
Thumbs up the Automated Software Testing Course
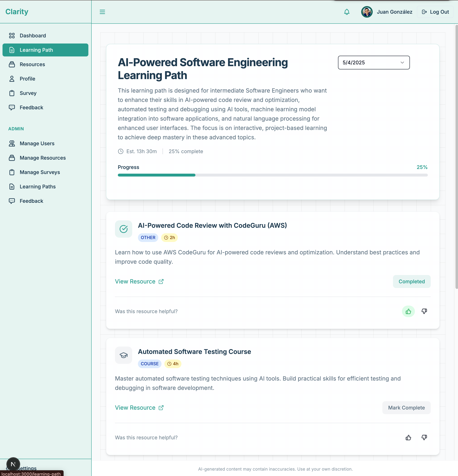point(408,438)
